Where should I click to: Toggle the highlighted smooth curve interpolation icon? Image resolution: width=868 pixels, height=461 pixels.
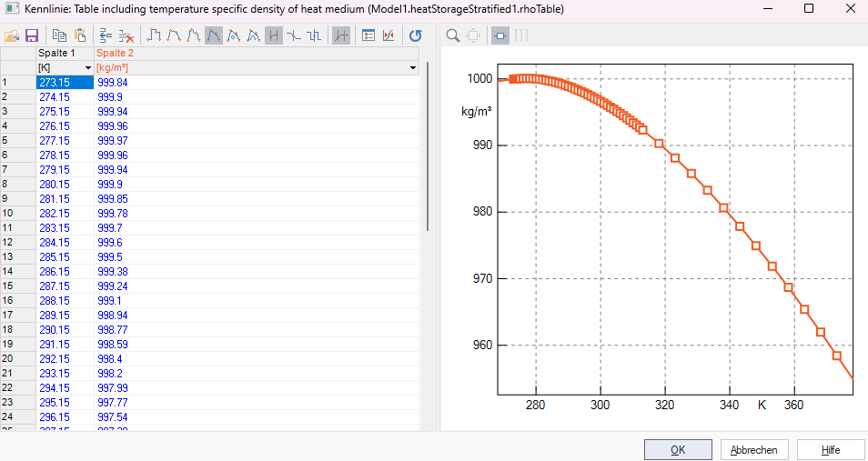click(214, 36)
